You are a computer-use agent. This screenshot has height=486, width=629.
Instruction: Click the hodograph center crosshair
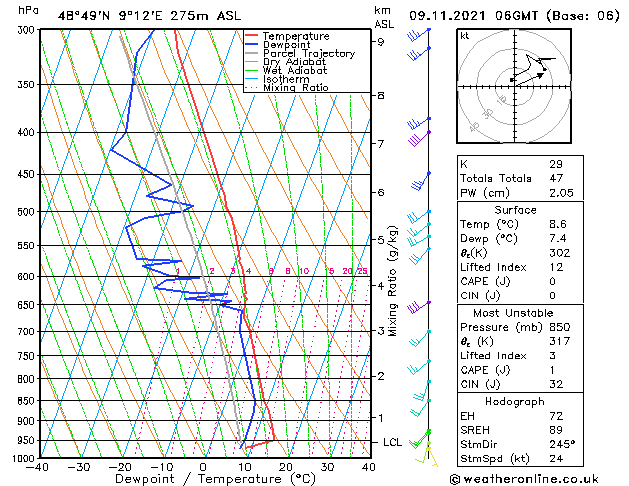click(514, 86)
